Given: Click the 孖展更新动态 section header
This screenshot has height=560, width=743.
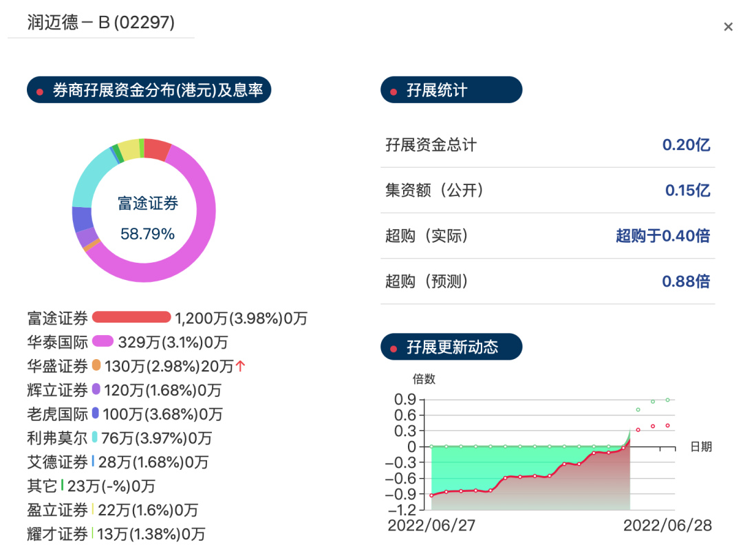Looking at the screenshot, I should [451, 347].
